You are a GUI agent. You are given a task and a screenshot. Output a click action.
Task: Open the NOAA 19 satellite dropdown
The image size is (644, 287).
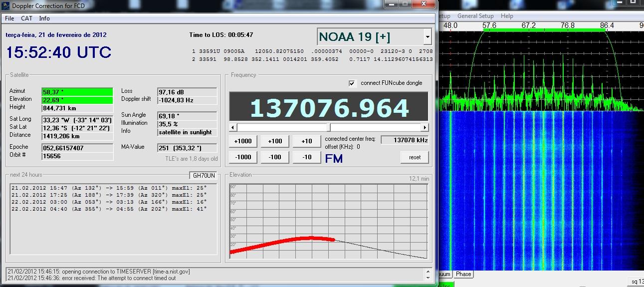427,37
